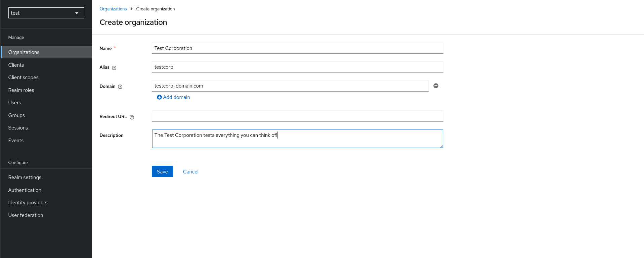The image size is (644, 258).
Task: Click the Domain help icon
Action: pos(120,87)
